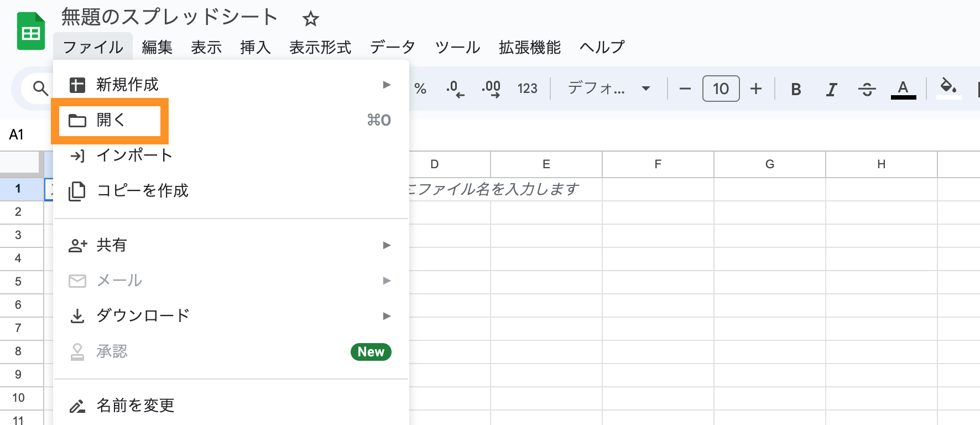Click the font size input field
980x425 pixels.
click(721, 89)
